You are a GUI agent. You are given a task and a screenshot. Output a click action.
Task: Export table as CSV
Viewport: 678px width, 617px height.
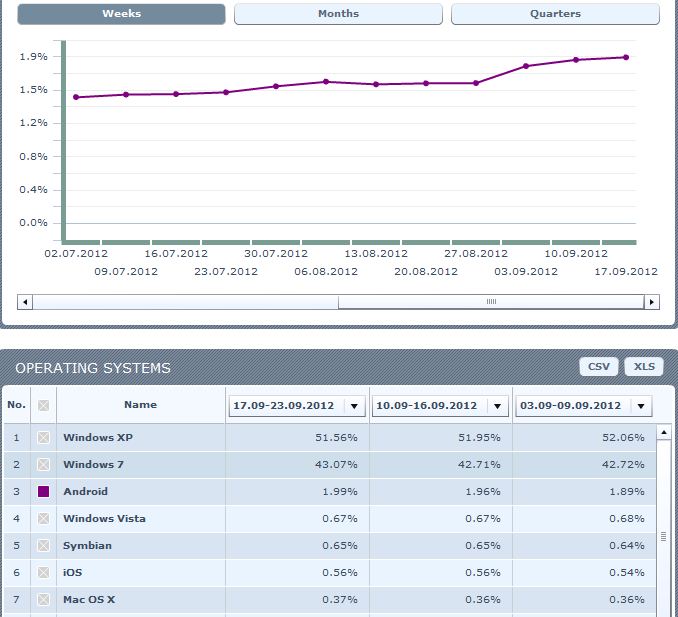(x=598, y=367)
